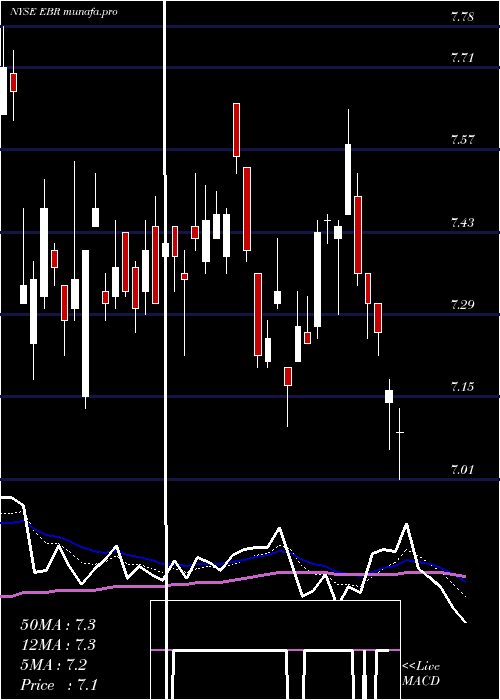Click the 7.29 price axis label
Image resolution: width=500 pixels, height=700 pixels.
(462, 305)
